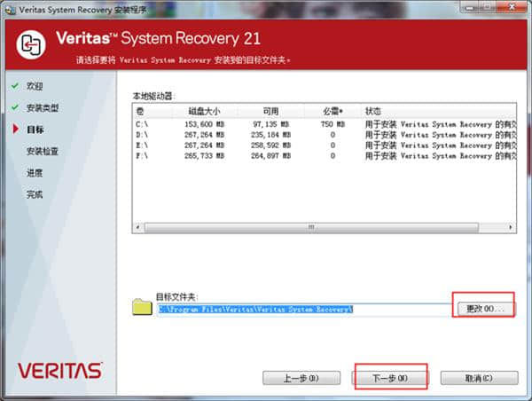This screenshot has height=401, width=532.
Task: Click the Veritas logo icon in the red header
Action: tap(33, 43)
